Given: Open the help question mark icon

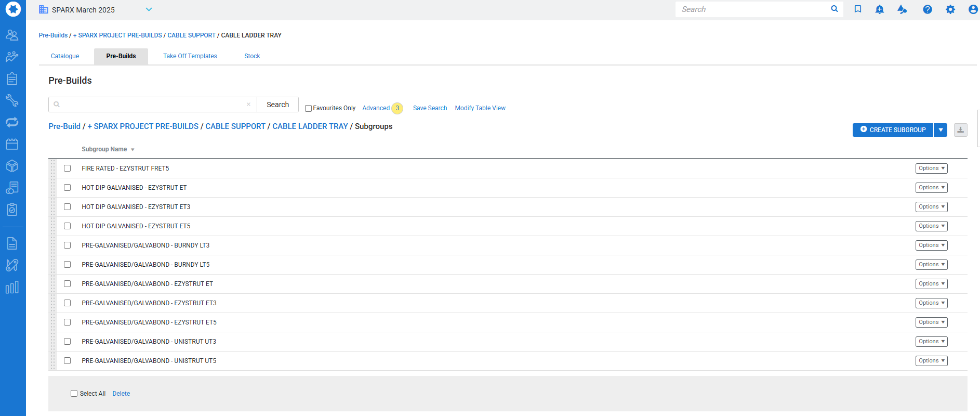Looking at the screenshot, I should click(928, 9).
